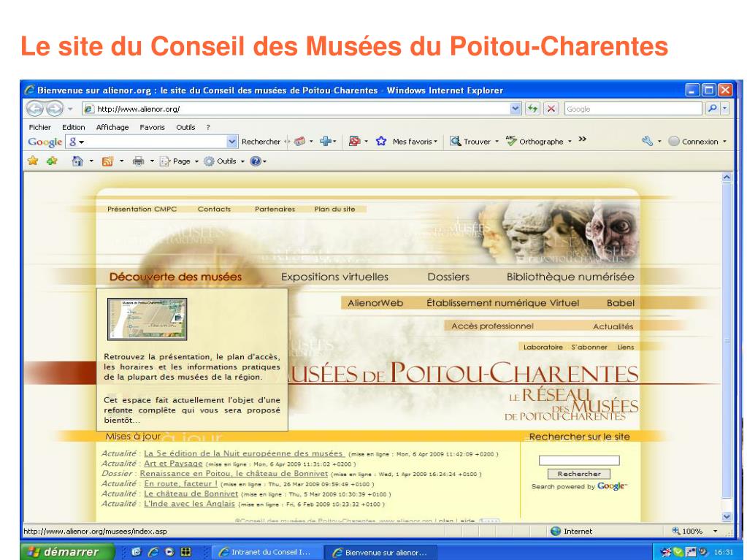Click the Rechercher button under site search
Image resolution: width=747 pixels, height=560 pixels.
click(x=579, y=474)
